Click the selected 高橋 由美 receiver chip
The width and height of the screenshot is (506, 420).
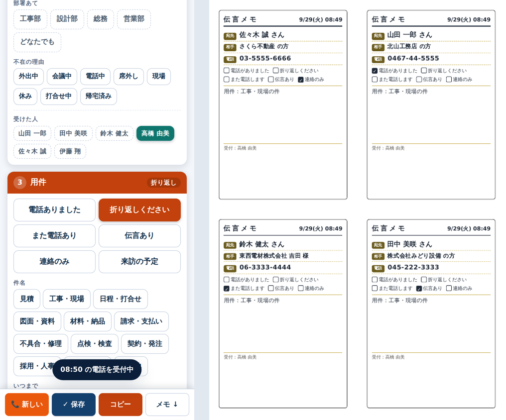[x=155, y=133]
